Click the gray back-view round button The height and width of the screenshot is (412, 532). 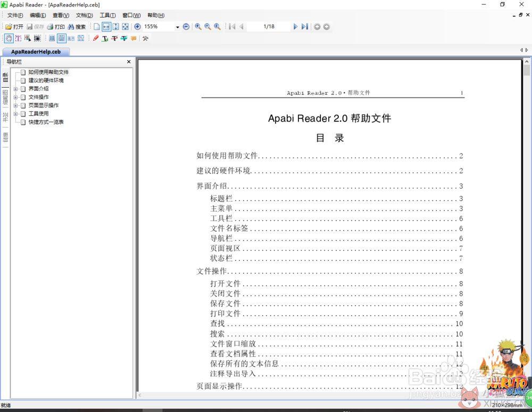point(317,27)
